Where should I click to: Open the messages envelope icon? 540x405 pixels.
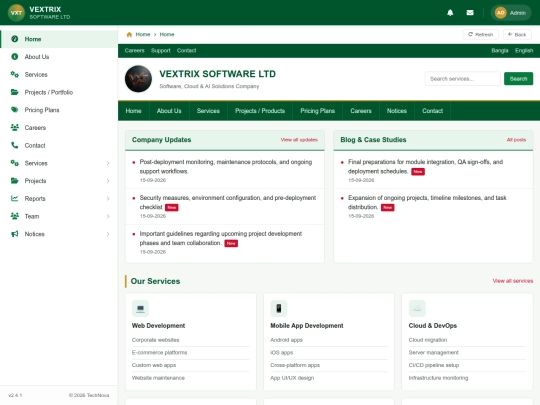tap(470, 13)
